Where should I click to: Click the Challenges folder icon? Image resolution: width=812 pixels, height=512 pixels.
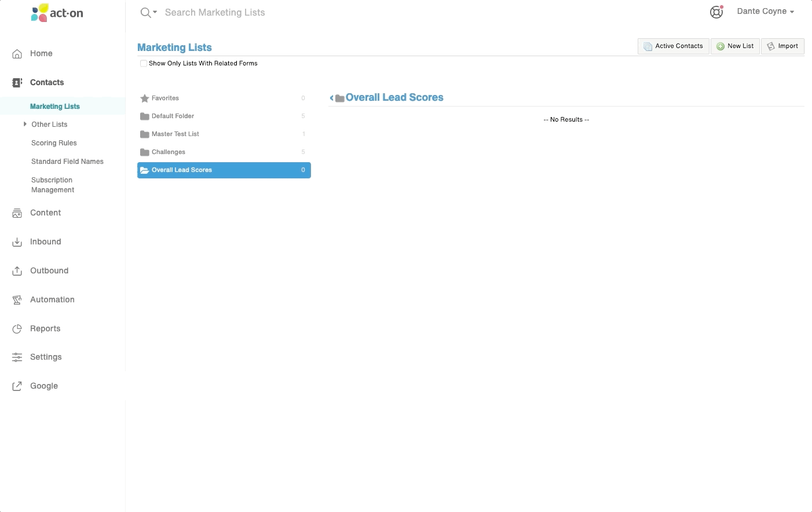point(145,152)
